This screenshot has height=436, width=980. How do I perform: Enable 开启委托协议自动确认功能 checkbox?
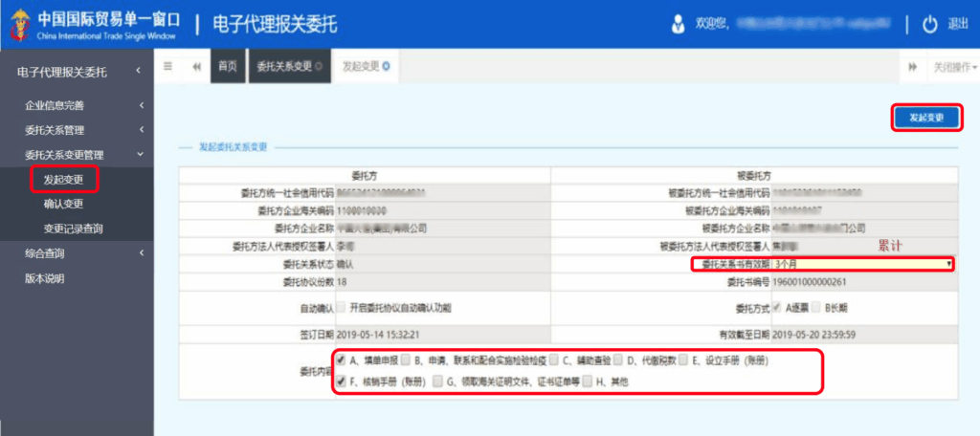tap(342, 307)
